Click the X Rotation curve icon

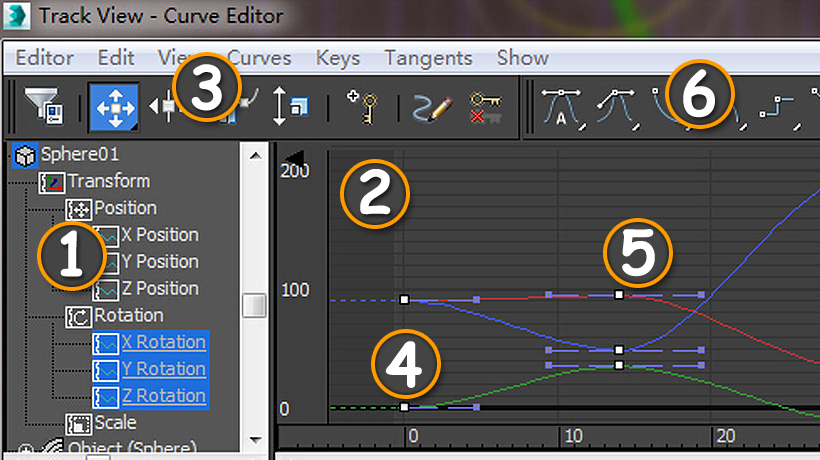106,344
